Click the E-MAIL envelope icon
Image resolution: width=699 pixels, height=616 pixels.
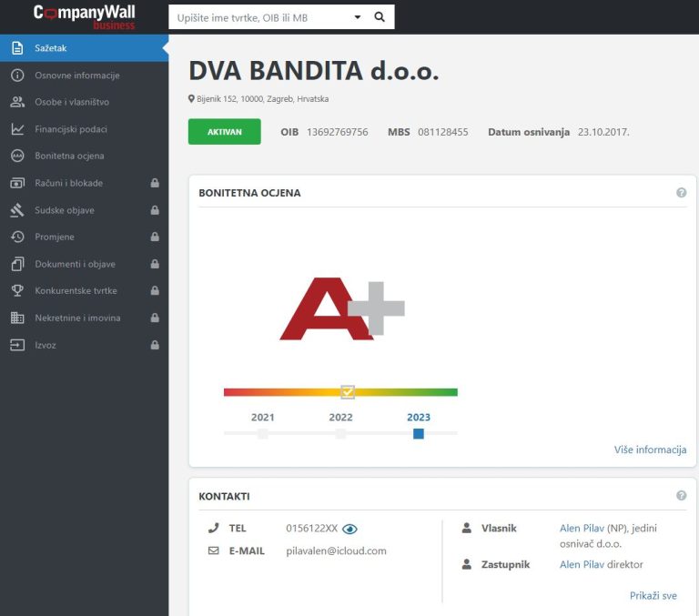(214, 550)
